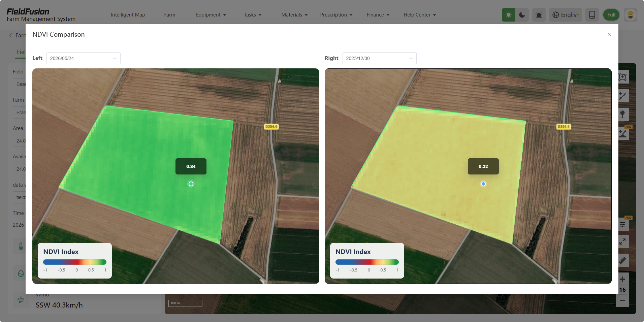
Task: Click the right map's blue point marker
Action: (483, 184)
